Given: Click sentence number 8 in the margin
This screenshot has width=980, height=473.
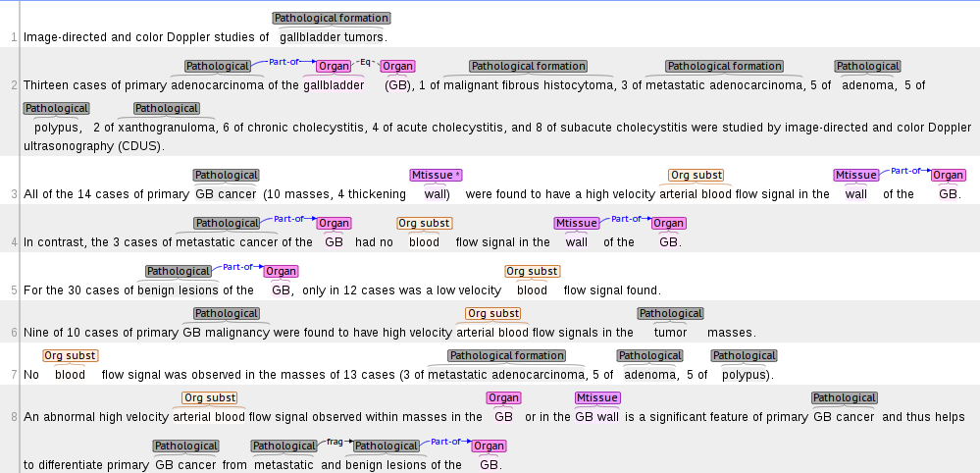Looking at the screenshot, I should pyautogui.click(x=14, y=417).
